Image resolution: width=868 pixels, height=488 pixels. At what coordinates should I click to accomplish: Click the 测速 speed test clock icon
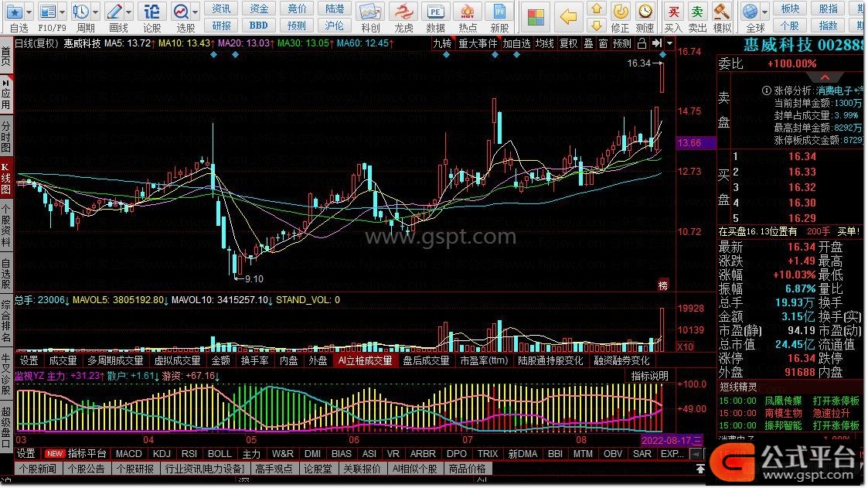click(x=645, y=12)
